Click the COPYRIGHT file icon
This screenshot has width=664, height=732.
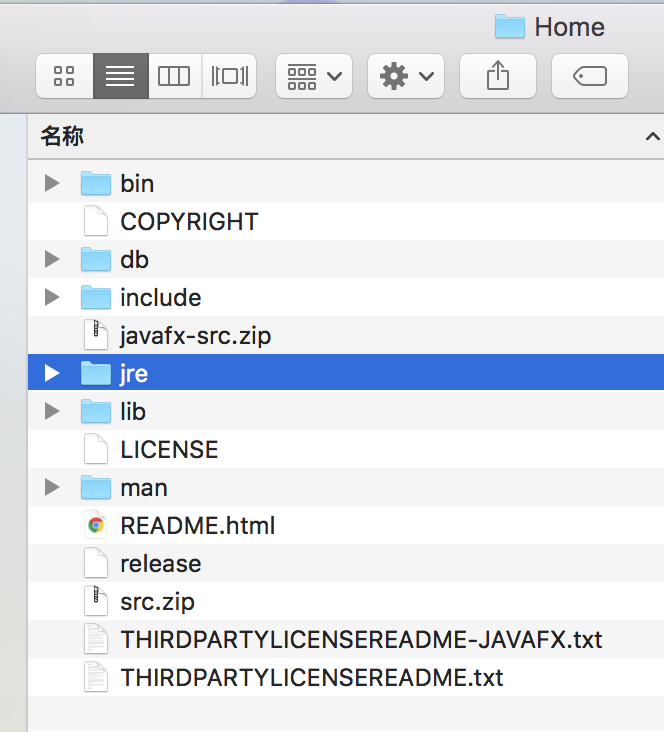point(96,221)
